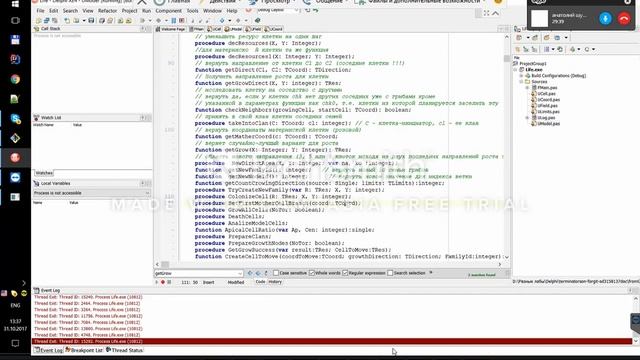Go to the next search match

pos(258,273)
